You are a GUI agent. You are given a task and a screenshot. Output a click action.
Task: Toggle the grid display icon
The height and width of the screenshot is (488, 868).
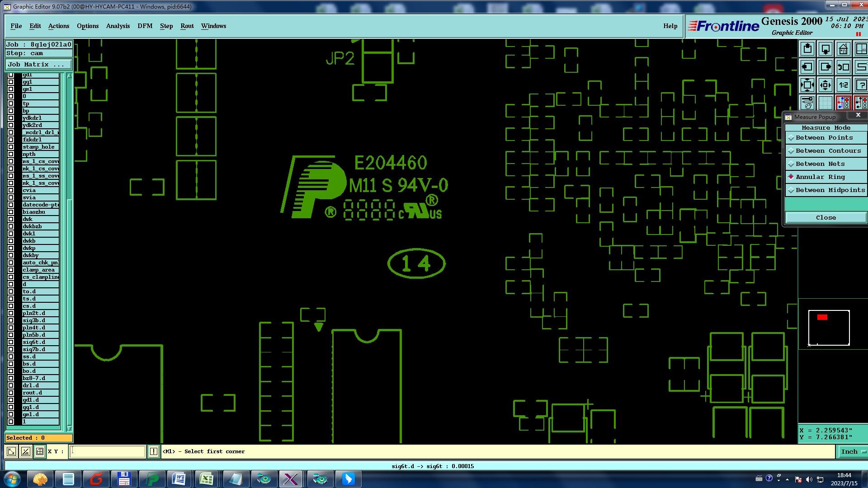(x=826, y=103)
